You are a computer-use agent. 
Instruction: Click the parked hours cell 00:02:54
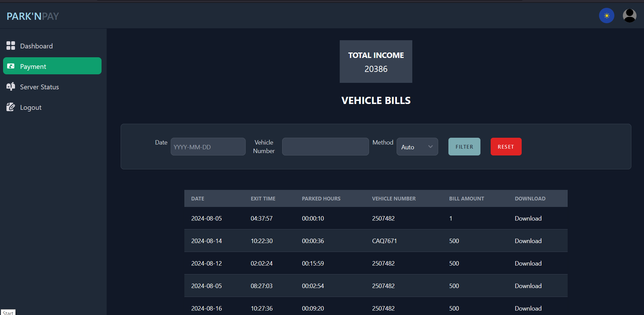coord(313,286)
